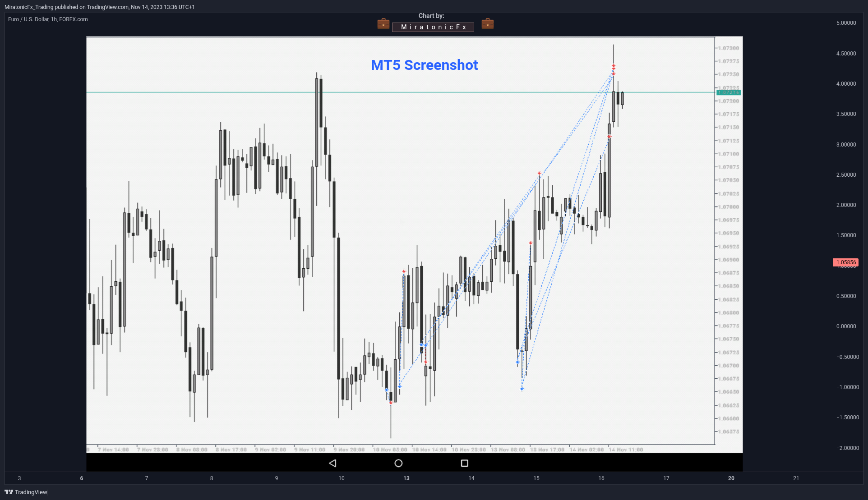Click the Euro / U.S. Dollar symbol label
868x500 pixels.
coord(48,19)
